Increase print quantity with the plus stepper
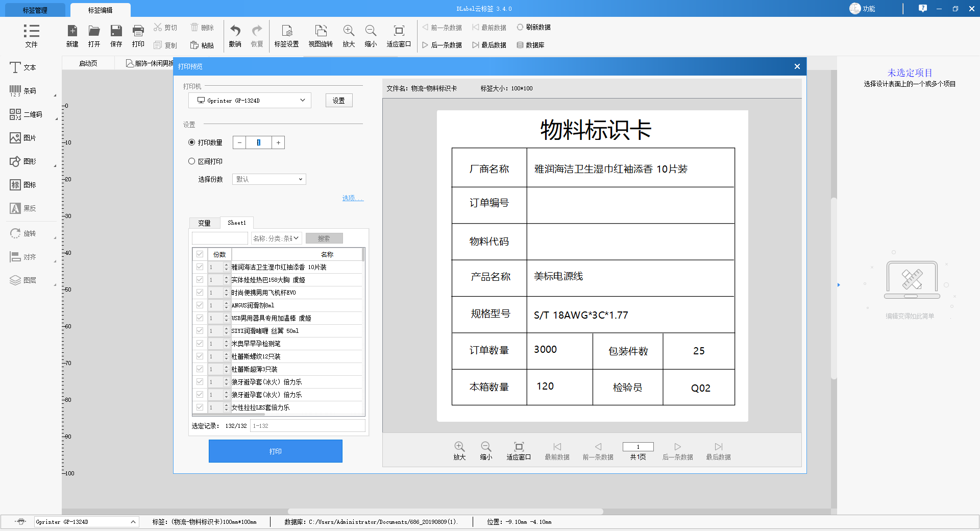This screenshot has width=980, height=531. pyautogui.click(x=278, y=142)
